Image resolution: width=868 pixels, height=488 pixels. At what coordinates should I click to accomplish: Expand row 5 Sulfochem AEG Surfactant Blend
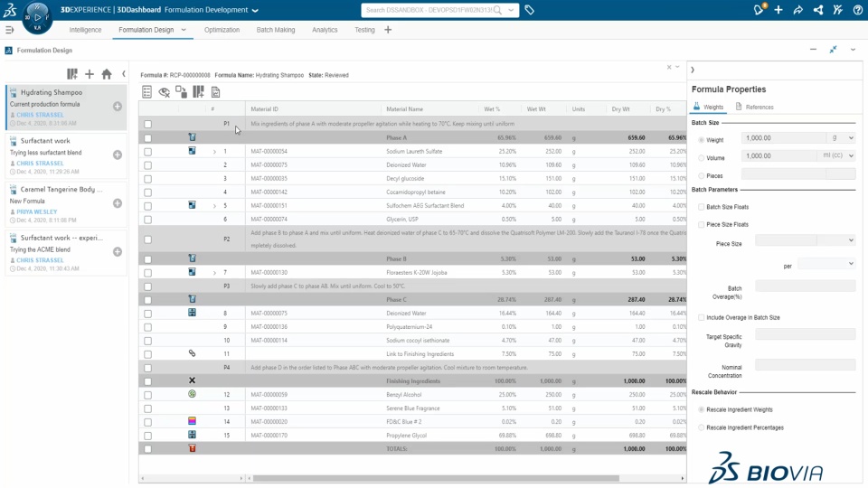tap(215, 206)
